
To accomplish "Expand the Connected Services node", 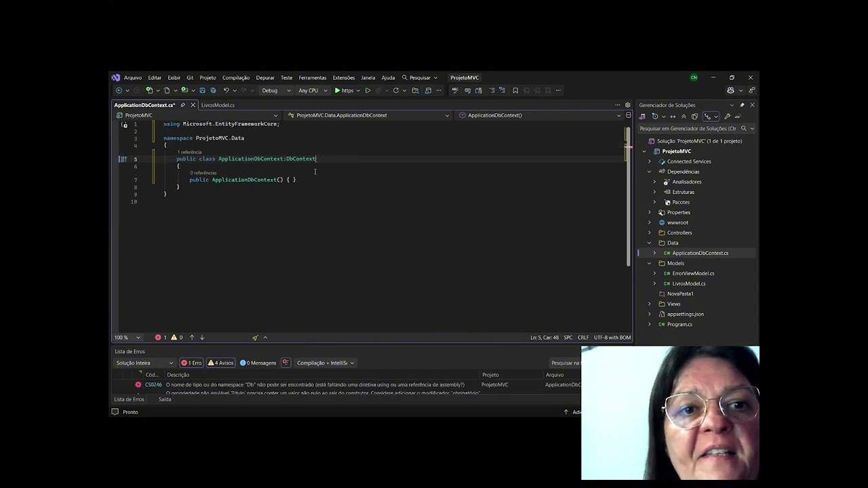I will coord(649,161).
